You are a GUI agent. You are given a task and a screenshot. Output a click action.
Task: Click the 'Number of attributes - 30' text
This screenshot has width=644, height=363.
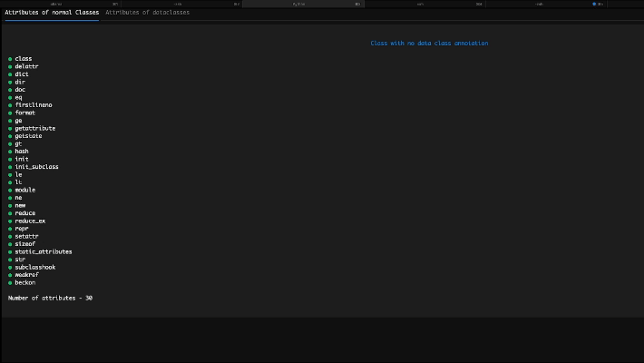pyautogui.click(x=50, y=298)
